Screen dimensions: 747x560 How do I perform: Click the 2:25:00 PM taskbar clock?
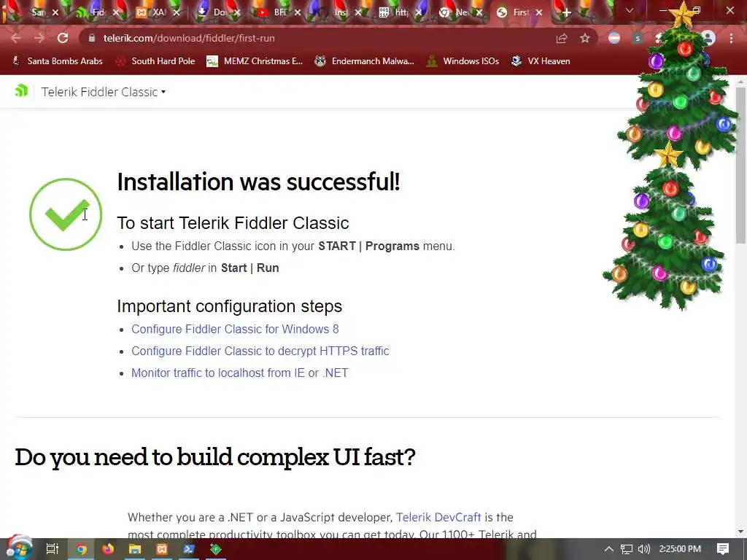point(680,549)
